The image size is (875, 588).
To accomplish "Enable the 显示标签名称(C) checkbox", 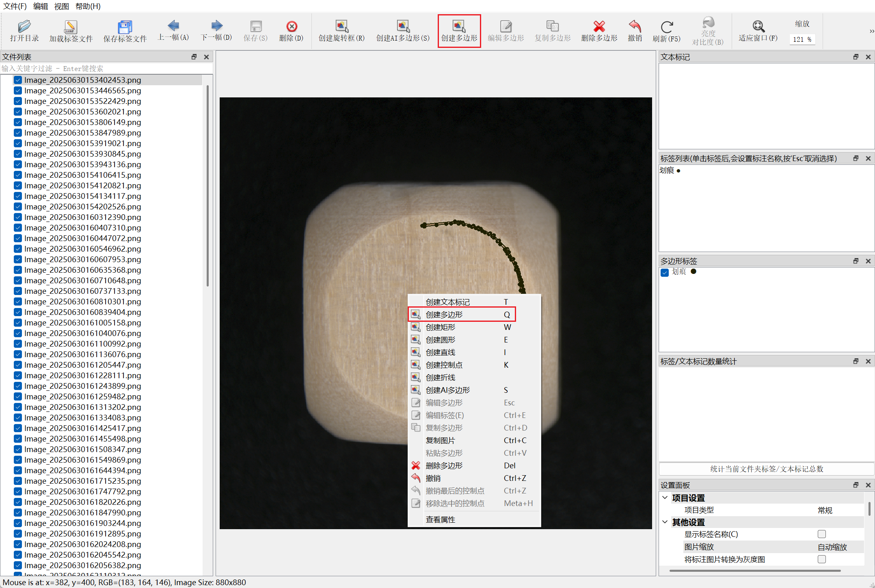I will click(821, 534).
